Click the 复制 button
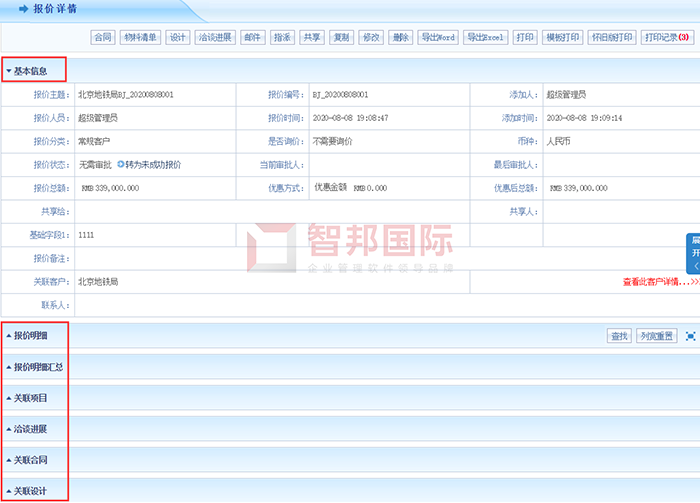This screenshot has width=700, height=503. tap(342, 37)
